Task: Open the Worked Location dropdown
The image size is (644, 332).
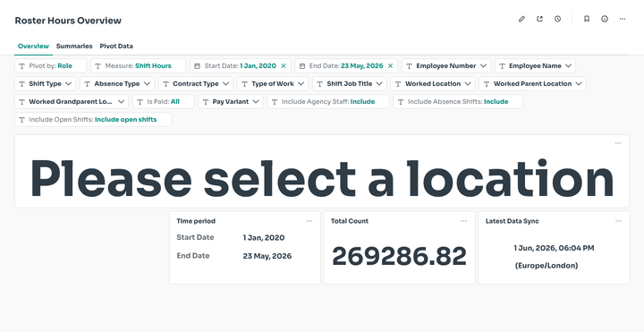Action: click(433, 84)
